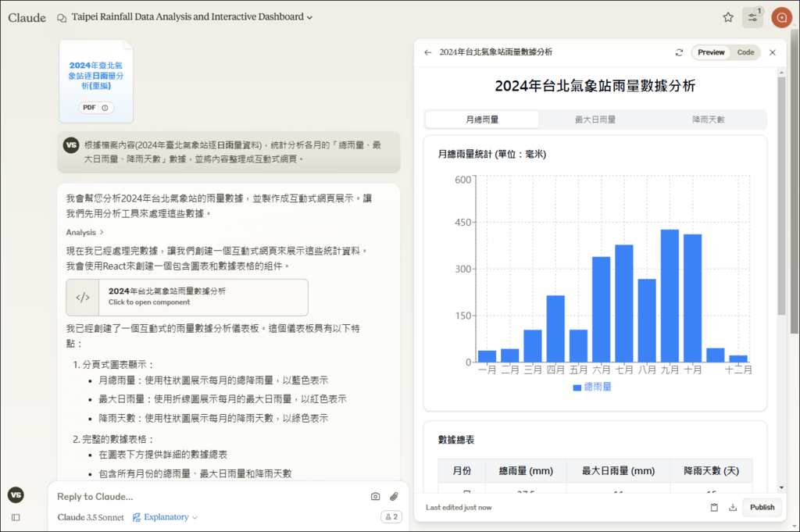Click the 最大日雨量 (mm) column header
The height and width of the screenshot is (532, 800).
coord(619,471)
